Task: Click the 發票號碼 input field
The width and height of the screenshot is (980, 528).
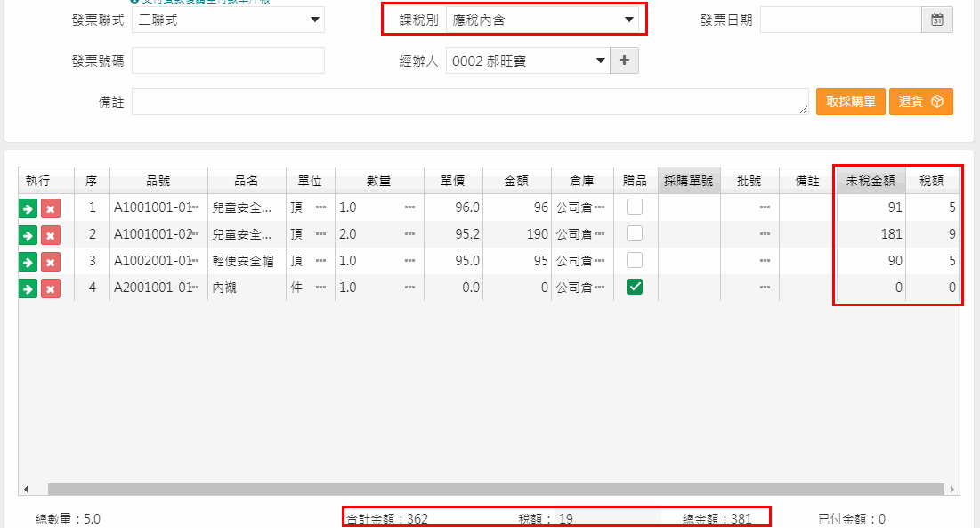Action: [228, 61]
